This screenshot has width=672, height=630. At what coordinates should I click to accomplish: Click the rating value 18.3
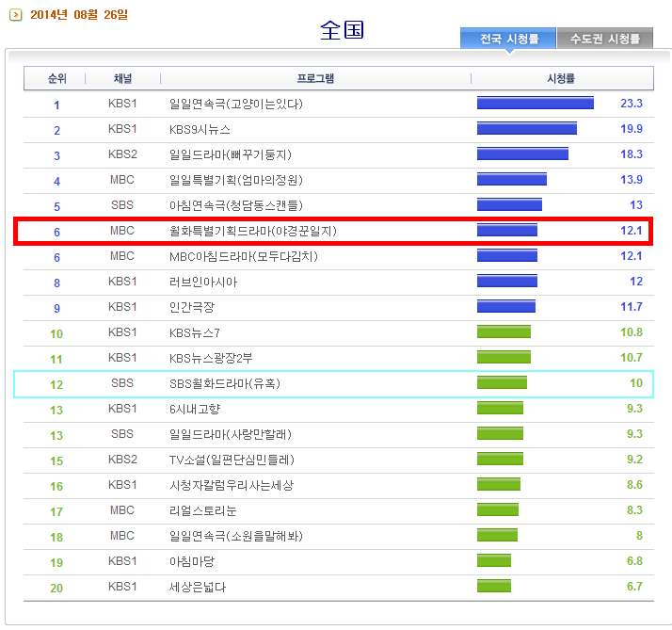632,153
